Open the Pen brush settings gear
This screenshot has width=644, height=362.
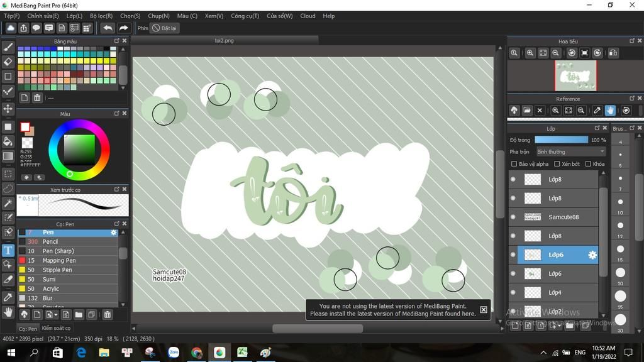[114, 233]
